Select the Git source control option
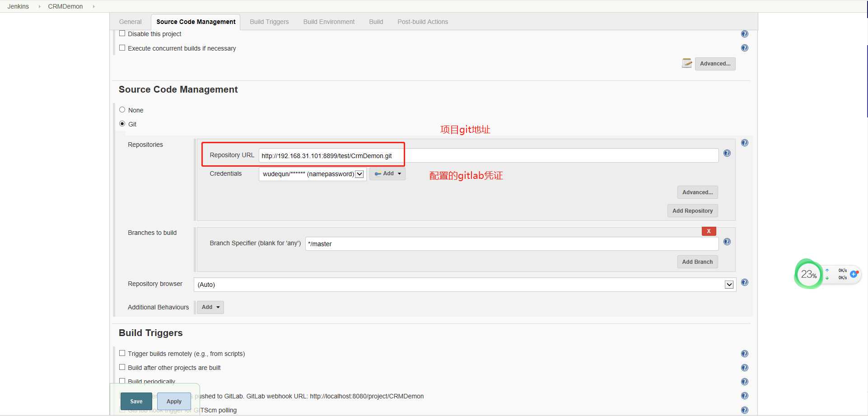The image size is (868, 416). pyautogui.click(x=122, y=124)
